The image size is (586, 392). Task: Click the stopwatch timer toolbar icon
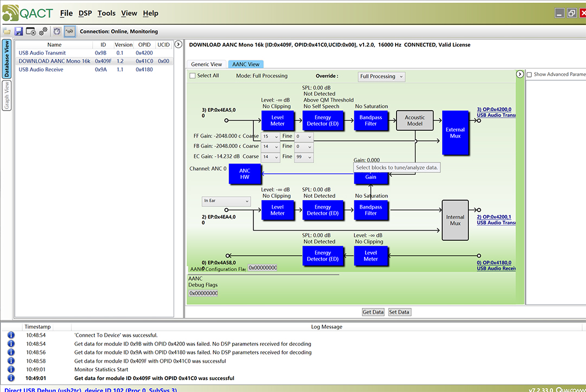tap(57, 31)
